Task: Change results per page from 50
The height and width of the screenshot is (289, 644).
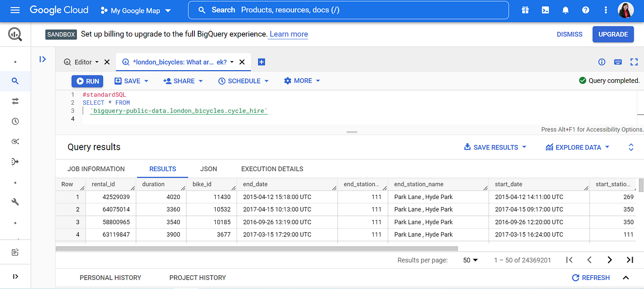Action: 469,260
